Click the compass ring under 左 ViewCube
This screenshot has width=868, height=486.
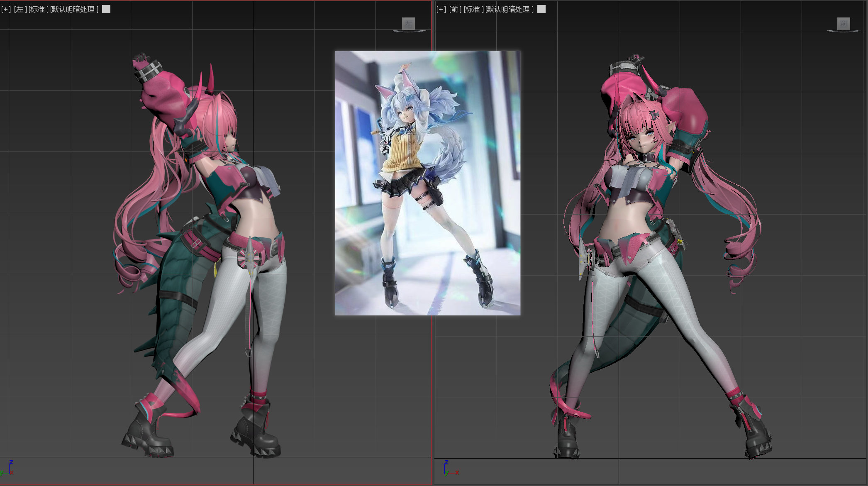409,31
